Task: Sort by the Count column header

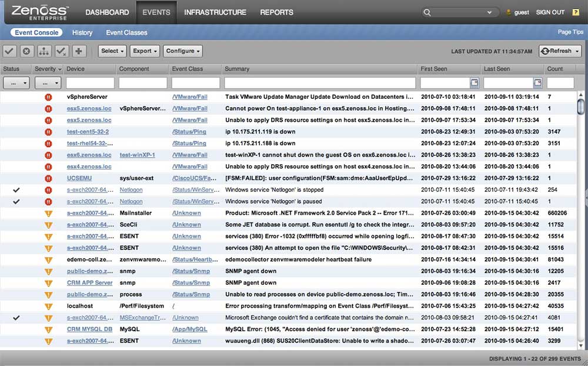Action: coord(560,69)
